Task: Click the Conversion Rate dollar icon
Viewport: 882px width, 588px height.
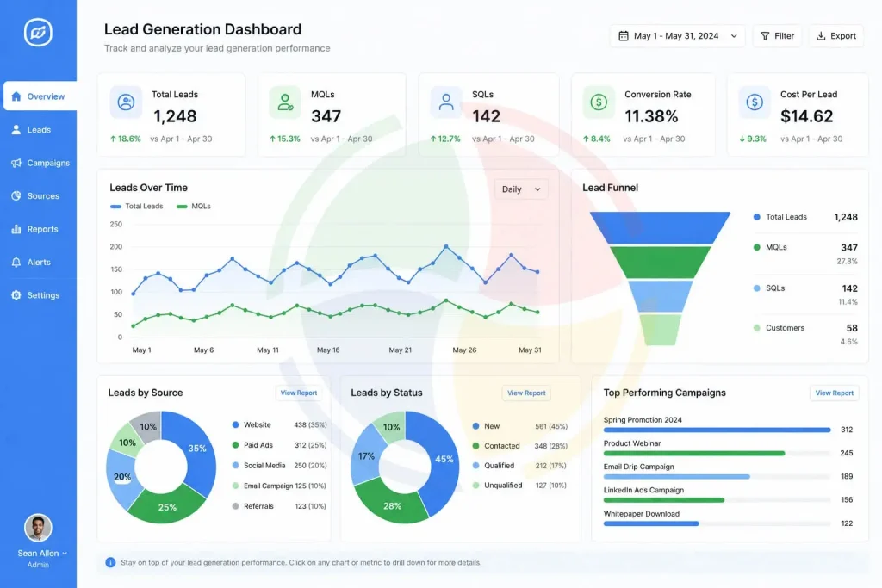Action: tap(599, 102)
